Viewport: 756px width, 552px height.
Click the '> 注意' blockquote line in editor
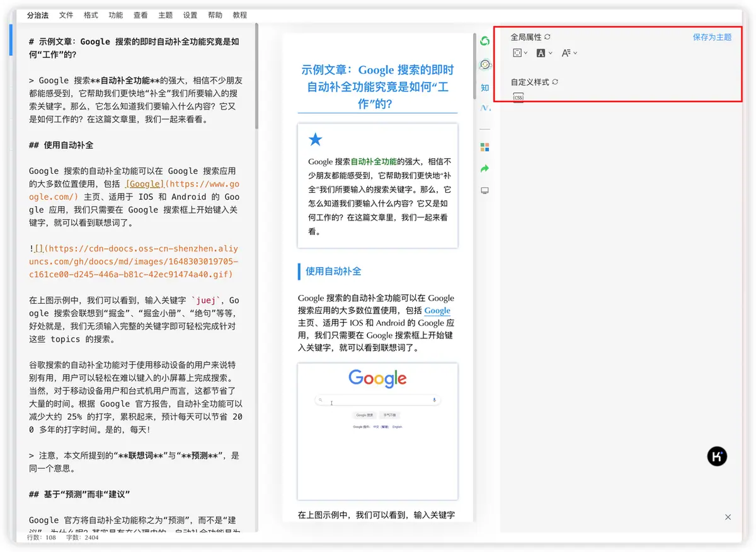tap(134, 462)
